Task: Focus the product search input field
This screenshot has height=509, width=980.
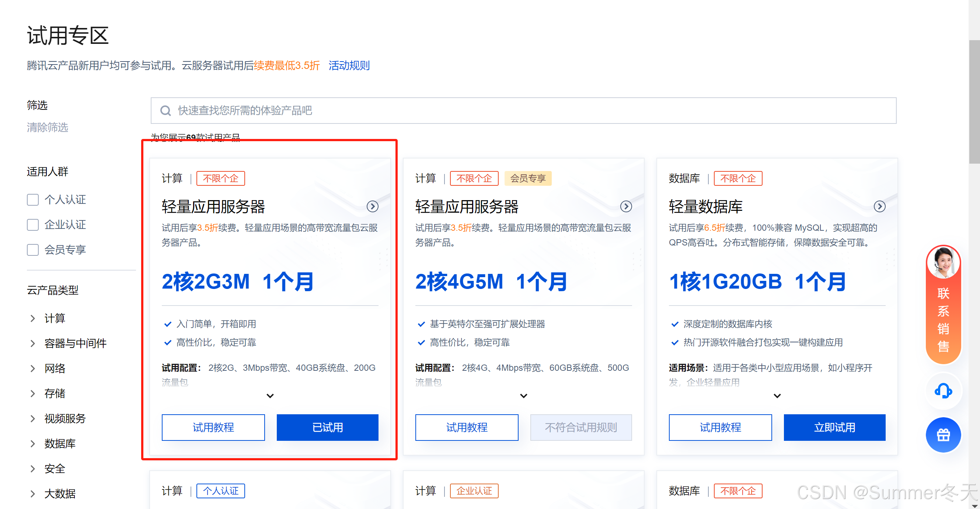Action: click(x=523, y=111)
